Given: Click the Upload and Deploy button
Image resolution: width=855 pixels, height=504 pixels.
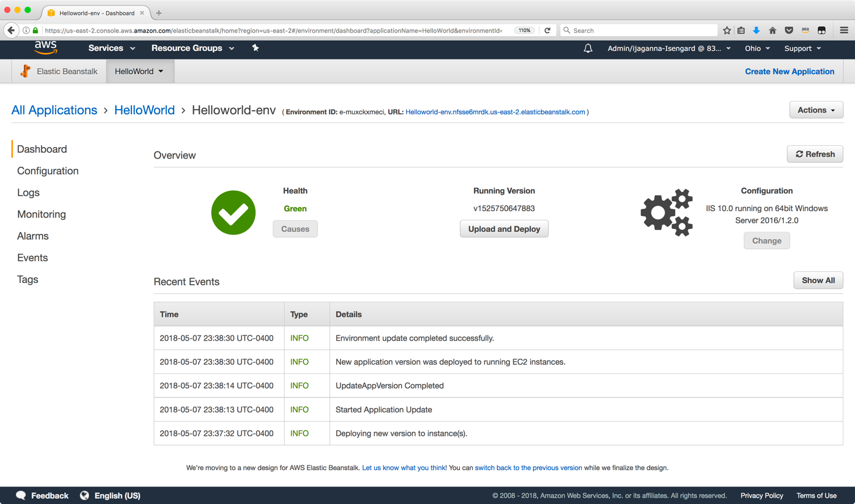Looking at the screenshot, I should (504, 229).
